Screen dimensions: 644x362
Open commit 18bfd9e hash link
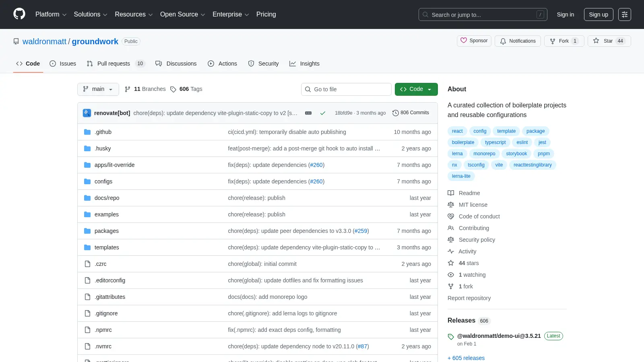(343, 113)
